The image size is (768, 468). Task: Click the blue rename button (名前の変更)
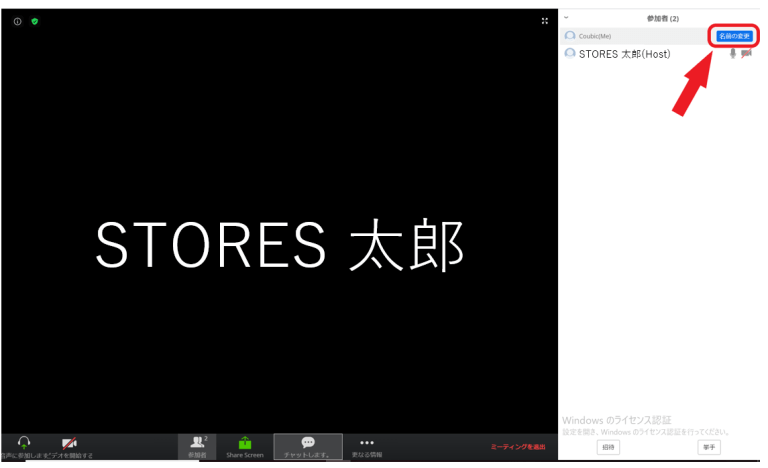click(x=734, y=36)
